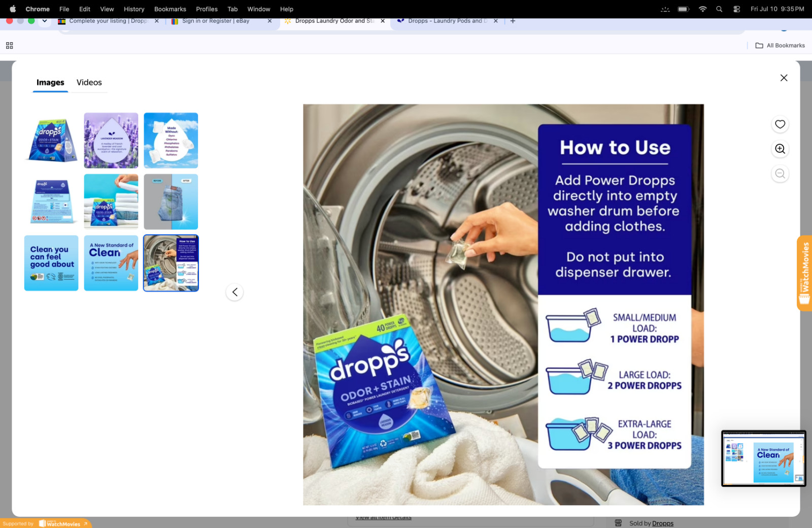The image size is (812, 528).
Task: Open the date and time, Fri Jul 10
Action: click(777, 9)
